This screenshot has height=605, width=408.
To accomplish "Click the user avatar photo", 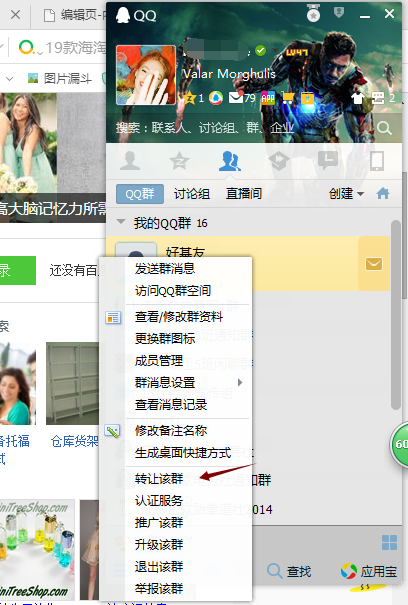I will (x=146, y=75).
